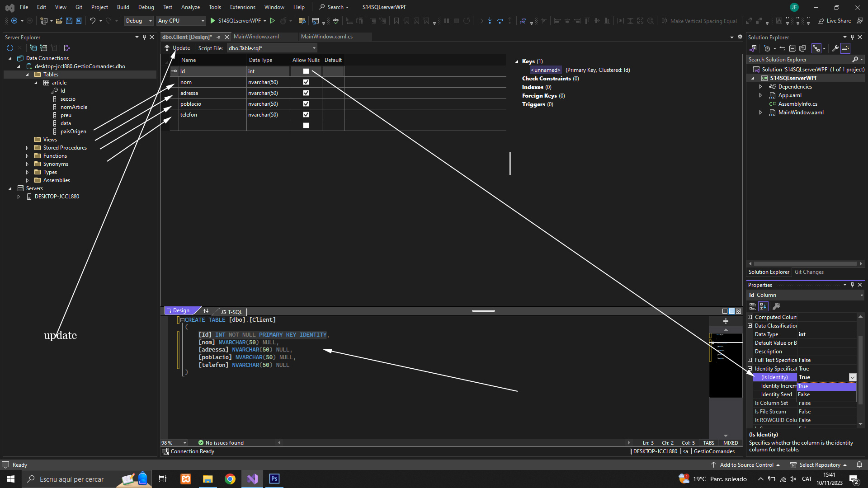Screen dimensions: 868x488
Task: Uncheck Allow Nulls for nom column
Action: 306,82
